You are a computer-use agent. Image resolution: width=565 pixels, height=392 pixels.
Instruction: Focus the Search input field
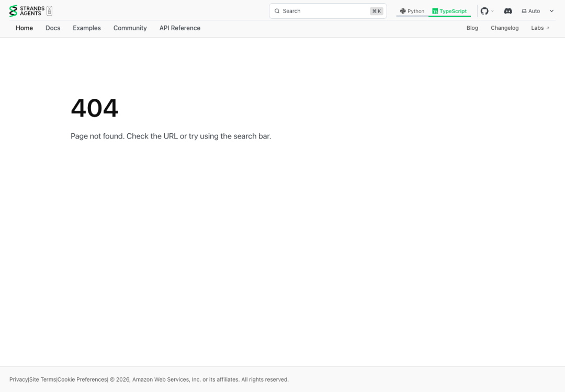(x=327, y=11)
